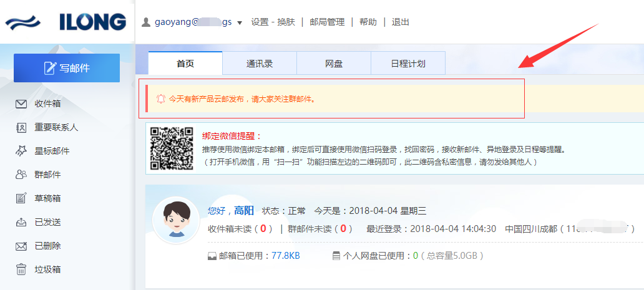Click the 帮助 help link
This screenshot has height=290, width=644.
tap(368, 22)
